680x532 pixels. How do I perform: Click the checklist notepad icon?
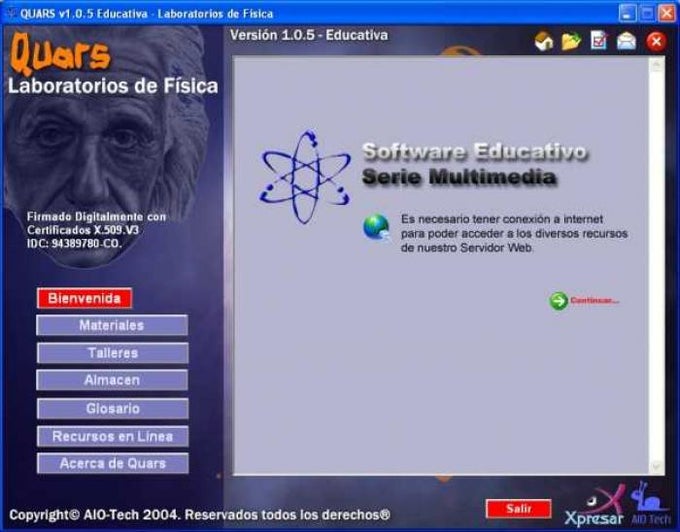coord(598,41)
